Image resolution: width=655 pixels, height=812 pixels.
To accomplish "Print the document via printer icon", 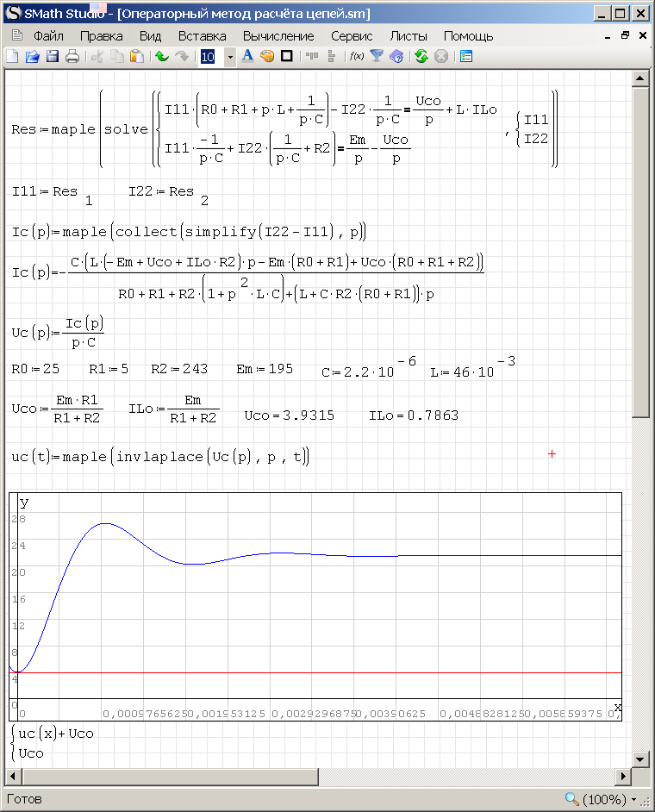I will (x=72, y=57).
